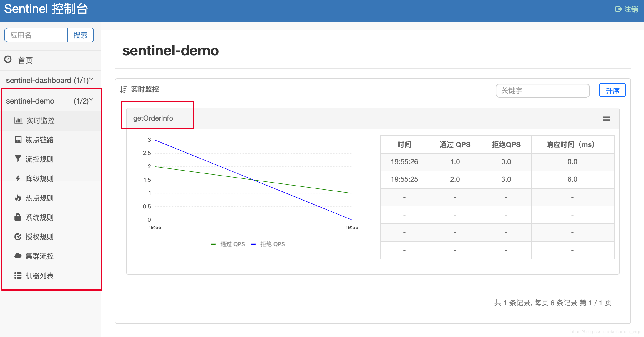Viewport: 644px width, 337px height.
Task: Go to 首页 home menu item
Action: [25, 60]
